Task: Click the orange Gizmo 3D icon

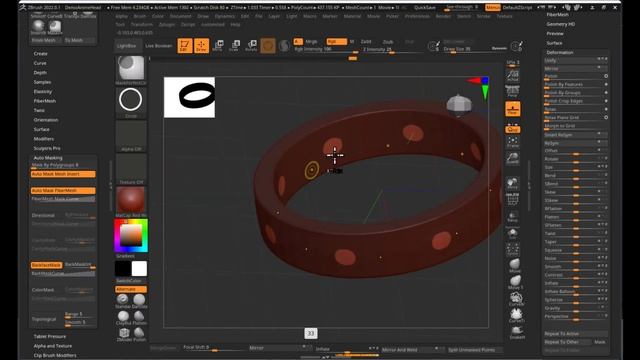Action: [268, 45]
